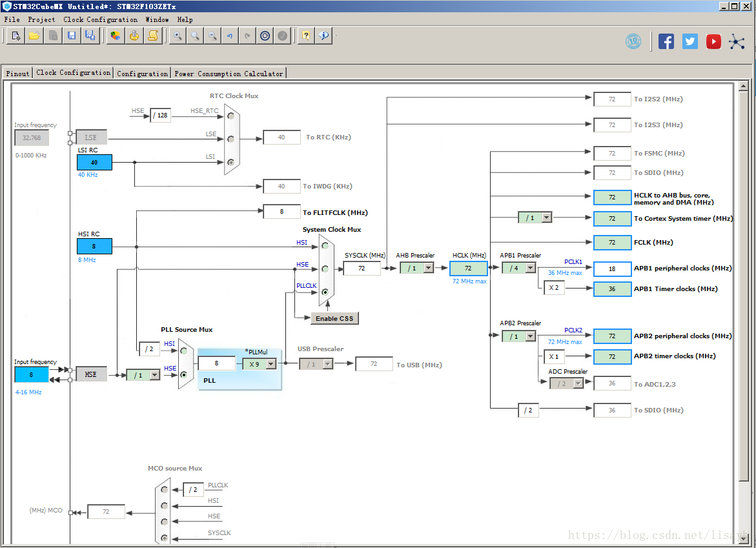Viewport: 756px width, 548px height.
Task: Open the Project menu
Action: 41,20
